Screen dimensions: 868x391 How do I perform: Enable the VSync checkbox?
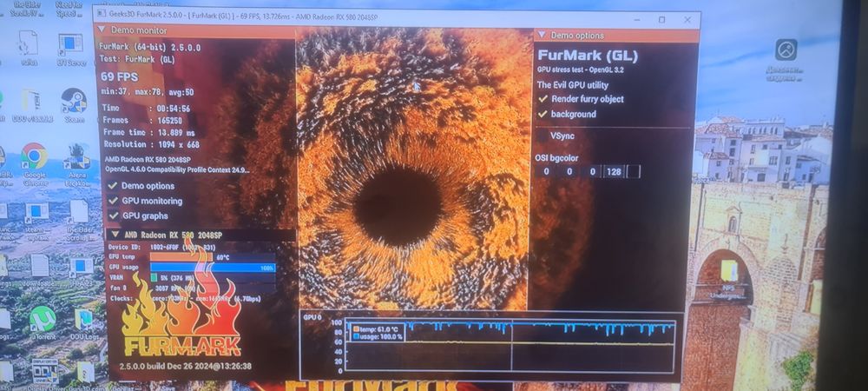coord(542,136)
